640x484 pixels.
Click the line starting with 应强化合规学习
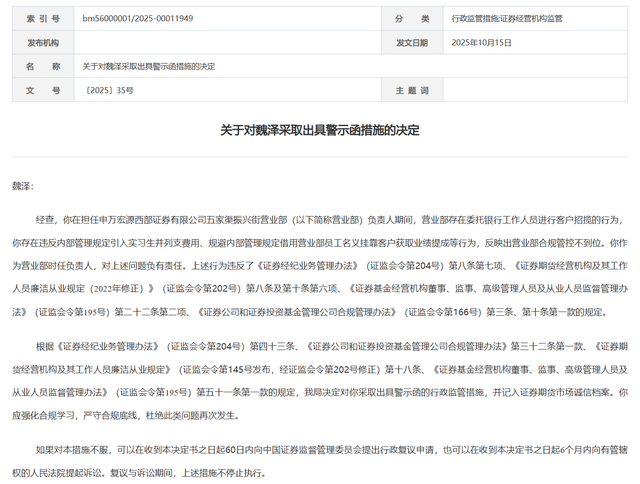pos(127,415)
